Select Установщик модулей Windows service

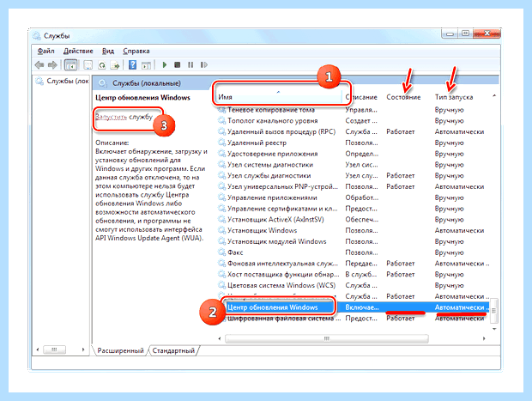click(x=277, y=241)
